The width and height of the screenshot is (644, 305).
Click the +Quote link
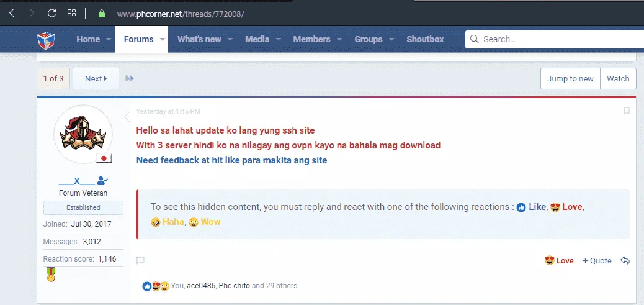(x=597, y=261)
